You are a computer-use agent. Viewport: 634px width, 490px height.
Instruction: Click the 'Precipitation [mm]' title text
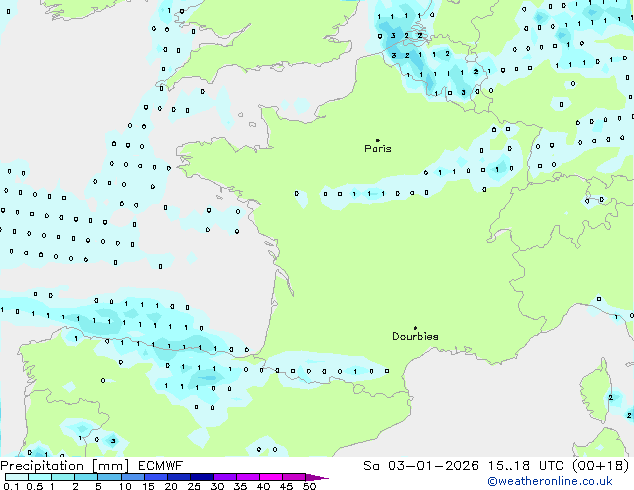pos(64,466)
